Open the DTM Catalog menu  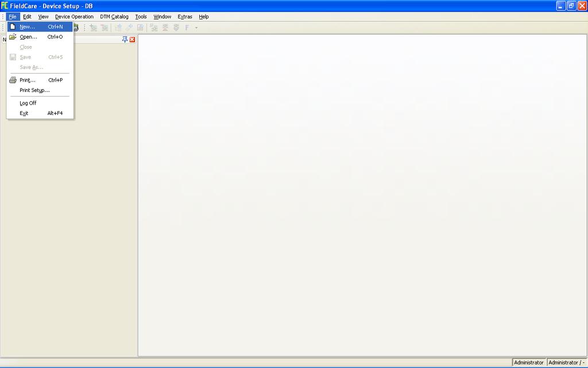pyautogui.click(x=114, y=17)
